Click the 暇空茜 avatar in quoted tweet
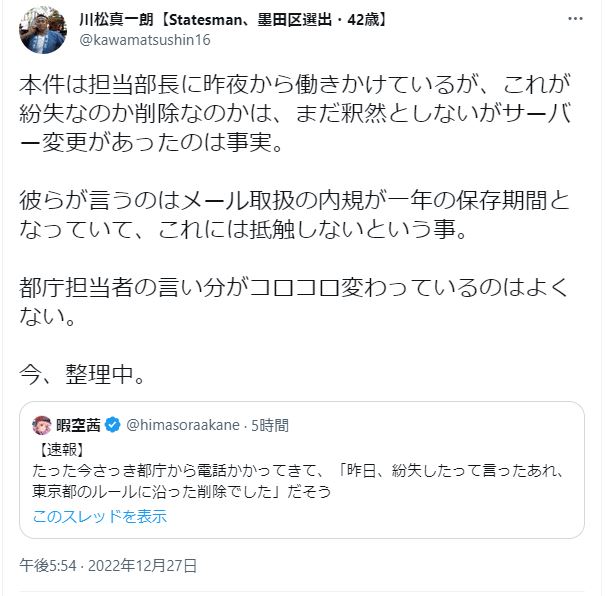605x596 pixels. tap(44, 424)
